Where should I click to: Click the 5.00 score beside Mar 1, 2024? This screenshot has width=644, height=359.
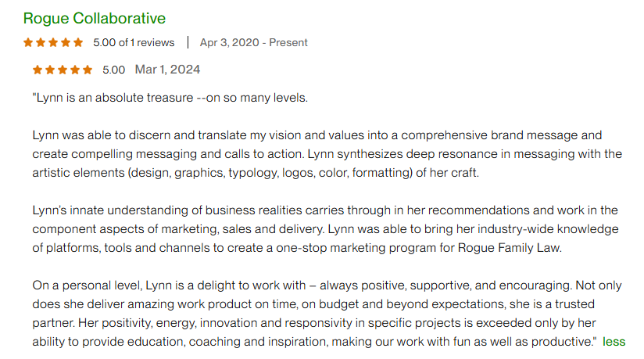point(114,70)
